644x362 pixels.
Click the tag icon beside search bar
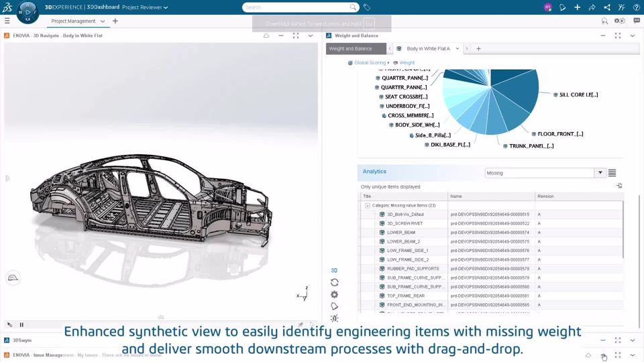point(367,7)
